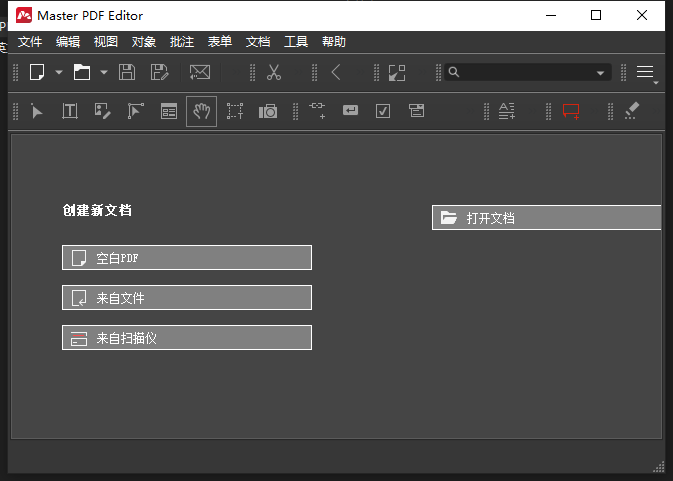This screenshot has height=481, width=673.
Task: Click the 空白PDF button
Action: click(x=187, y=258)
